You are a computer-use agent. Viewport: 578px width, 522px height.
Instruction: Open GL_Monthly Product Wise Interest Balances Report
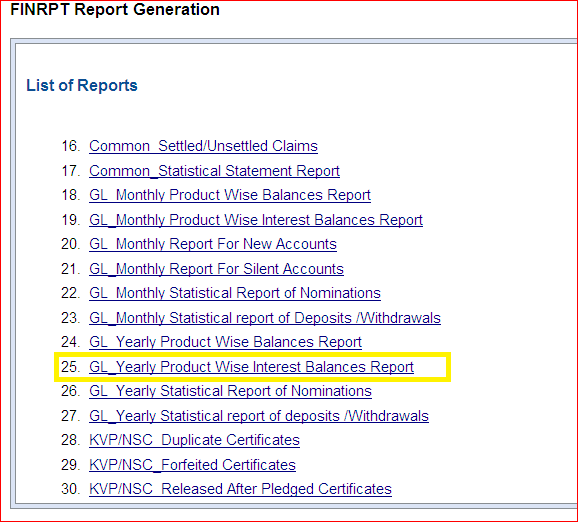tap(256, 220)
